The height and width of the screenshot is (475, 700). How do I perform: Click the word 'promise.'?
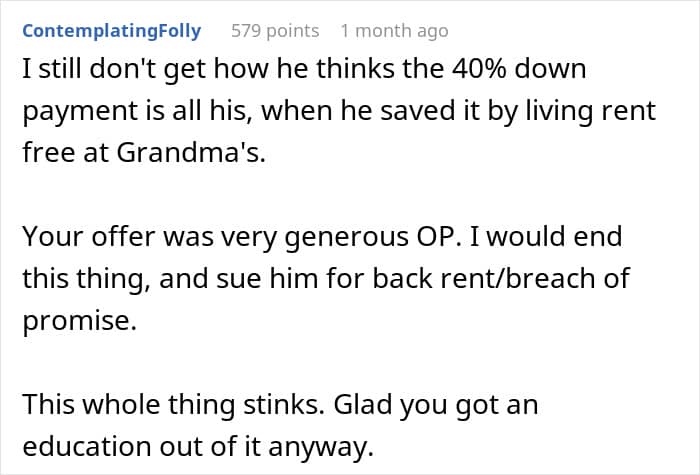tap(79, 321)
